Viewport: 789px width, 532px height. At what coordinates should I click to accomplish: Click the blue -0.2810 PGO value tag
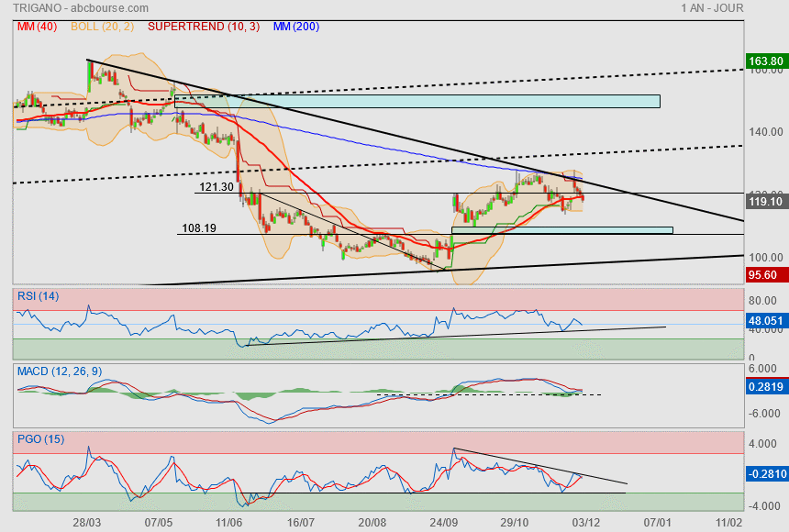767,473
